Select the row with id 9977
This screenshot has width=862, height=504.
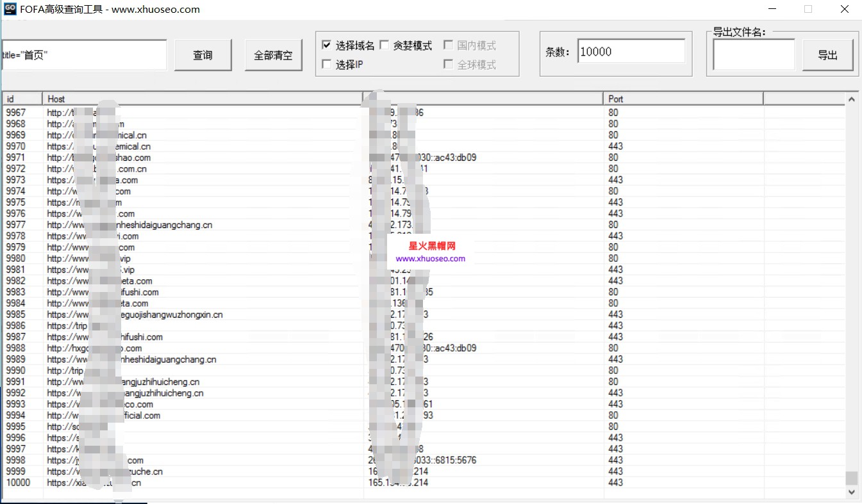[x=423, y=225]
